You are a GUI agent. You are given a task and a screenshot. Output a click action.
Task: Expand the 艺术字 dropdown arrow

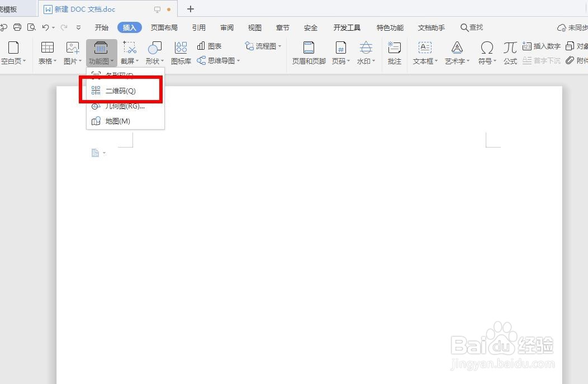(468, 61)
